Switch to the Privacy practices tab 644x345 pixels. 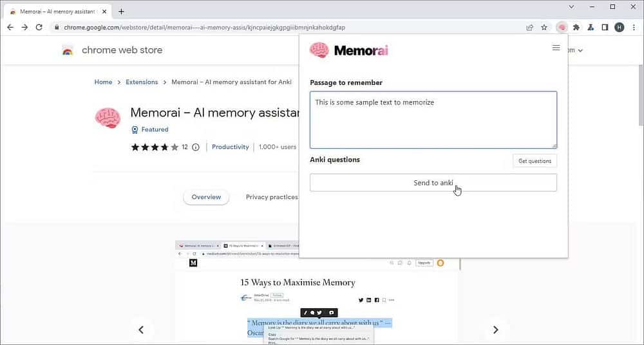[272, 197]
